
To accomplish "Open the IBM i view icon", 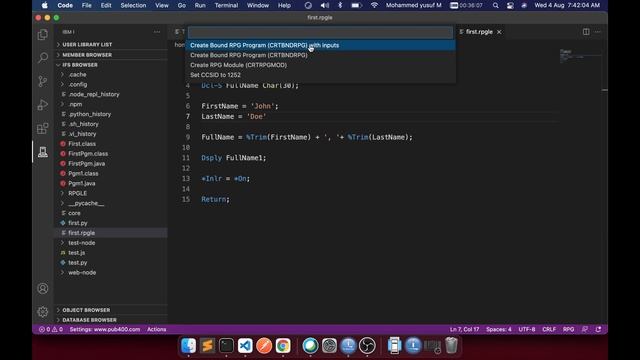I will click(x=43, y=152).
